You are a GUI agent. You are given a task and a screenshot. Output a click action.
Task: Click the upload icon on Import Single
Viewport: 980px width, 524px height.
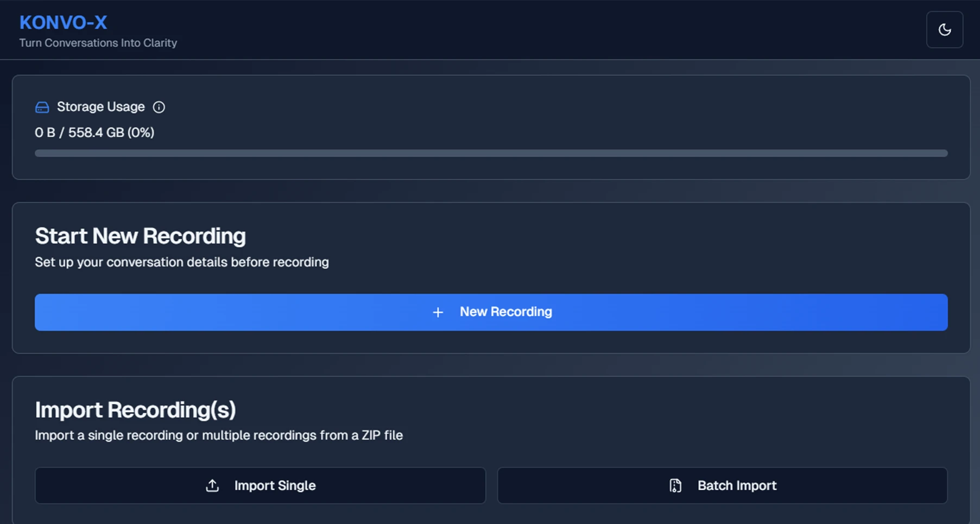[212, 485]
